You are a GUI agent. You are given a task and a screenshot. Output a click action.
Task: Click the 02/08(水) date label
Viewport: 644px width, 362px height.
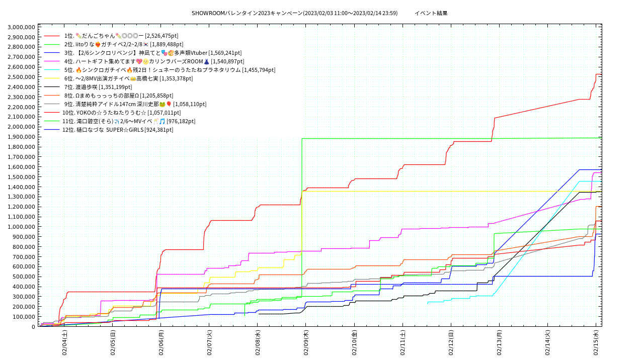click(258, 343)
